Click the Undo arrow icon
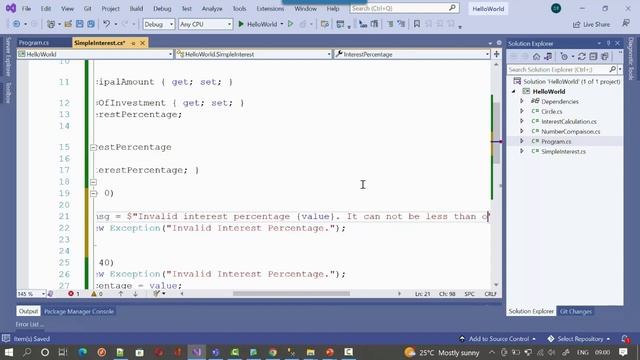The image size is (640, 360). tap(107, 24)
